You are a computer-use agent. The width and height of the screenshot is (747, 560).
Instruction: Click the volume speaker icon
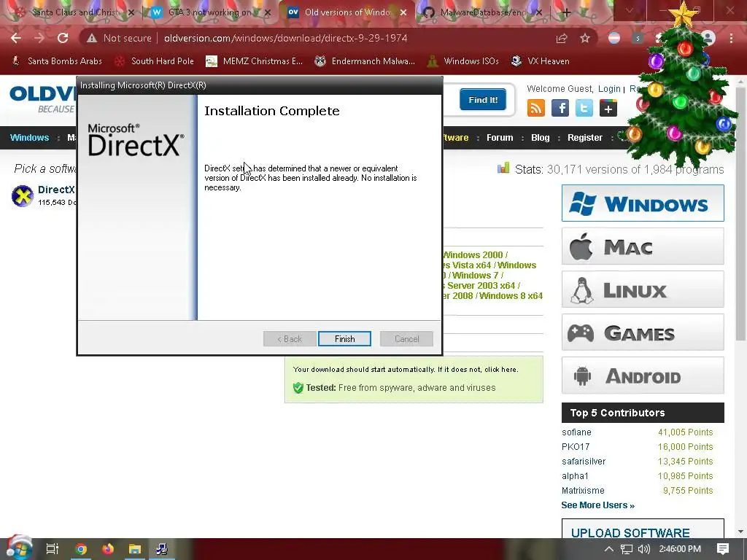(x=644, y=549)
